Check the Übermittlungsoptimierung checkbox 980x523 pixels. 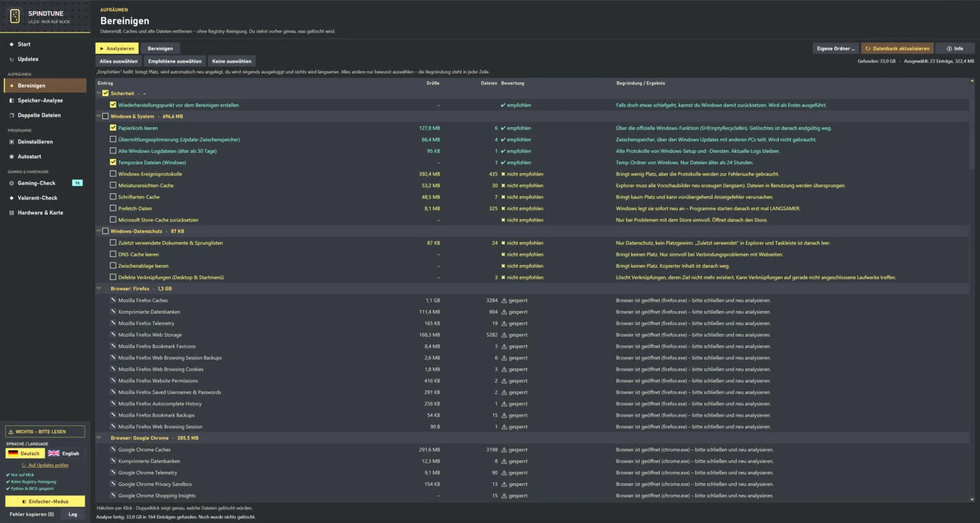(113, 139)
